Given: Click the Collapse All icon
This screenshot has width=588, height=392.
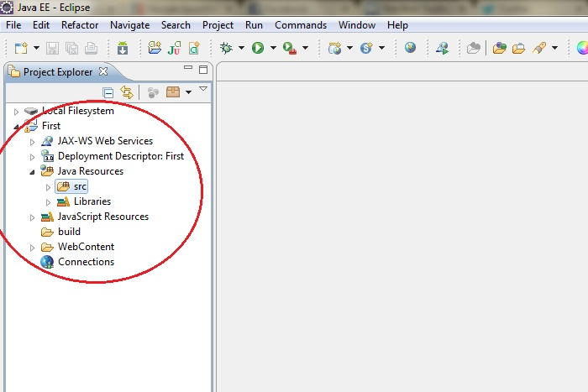Looking at the screenshot, I should click(x=108, y=92).
